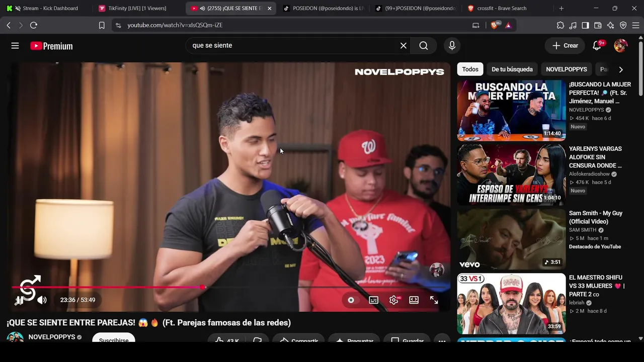Open the ¡BUSCANDO LA MUJER PERFECTA! video title
644x362 pixels.
(600, 93)
